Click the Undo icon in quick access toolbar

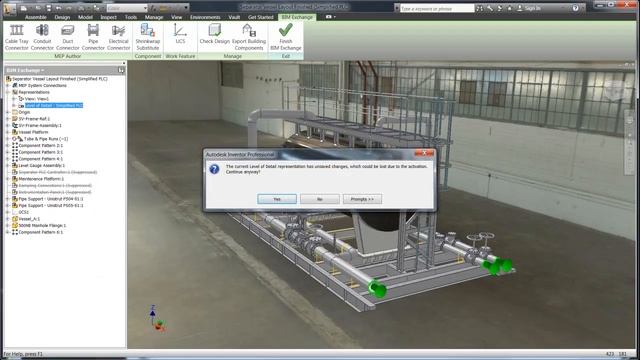pos(59,8)
